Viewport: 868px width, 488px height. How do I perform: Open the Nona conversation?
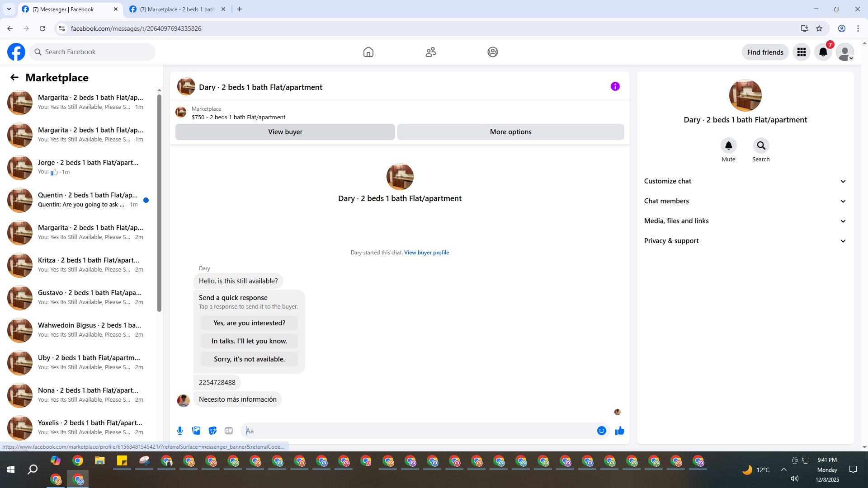point(79,395)
